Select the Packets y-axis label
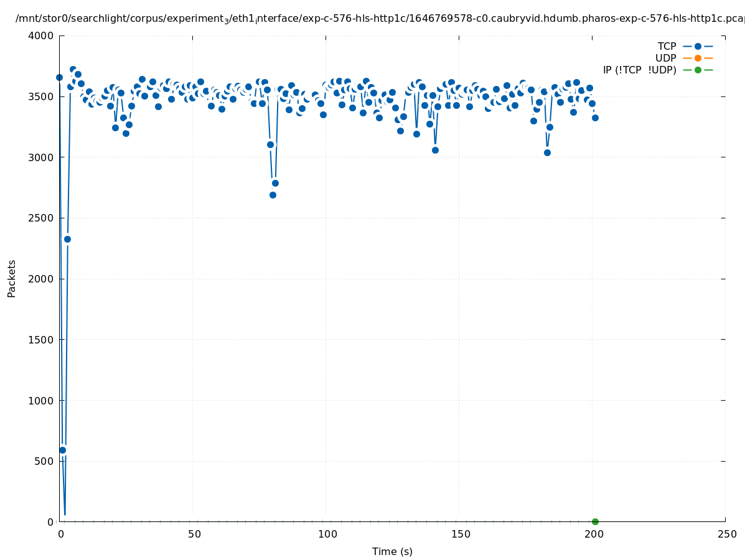The height and width of the screenshot is (560, 745). [x=12, y=278]
